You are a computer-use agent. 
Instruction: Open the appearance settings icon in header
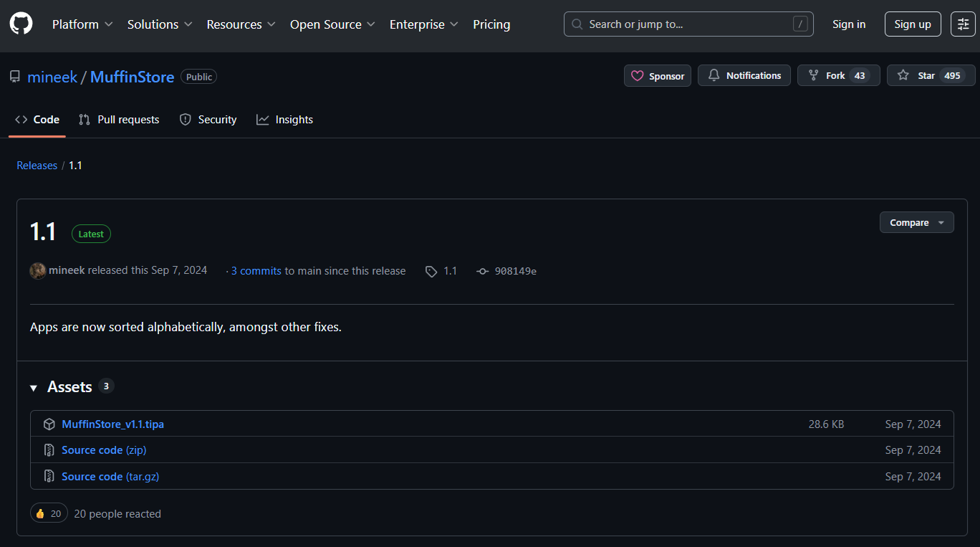point(964,24)
